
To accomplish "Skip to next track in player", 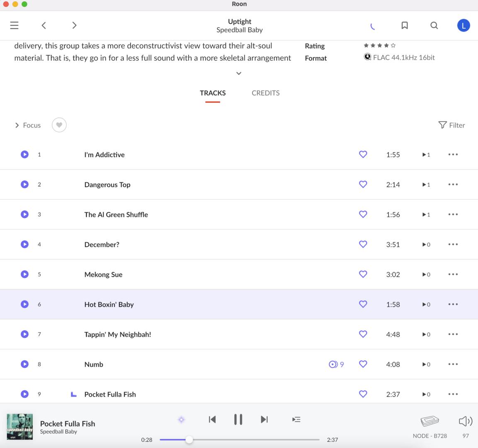I will [x=264, y=419].
